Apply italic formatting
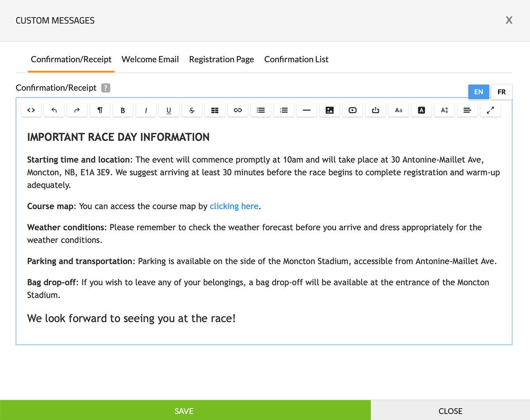The image size is (530, 420). point(146,110)
